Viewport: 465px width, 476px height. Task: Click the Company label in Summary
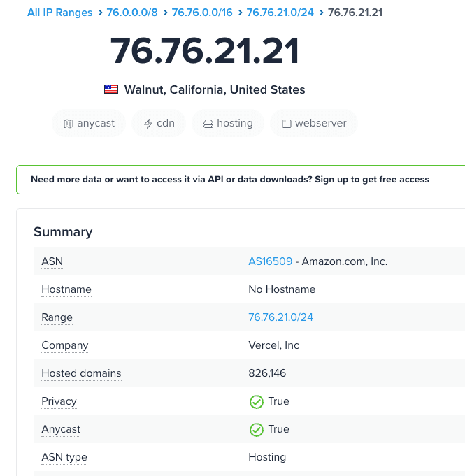click(65, 345)
